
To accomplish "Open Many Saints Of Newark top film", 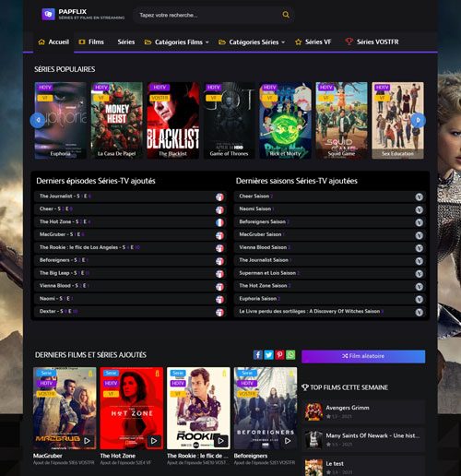I will click(363, 440).
